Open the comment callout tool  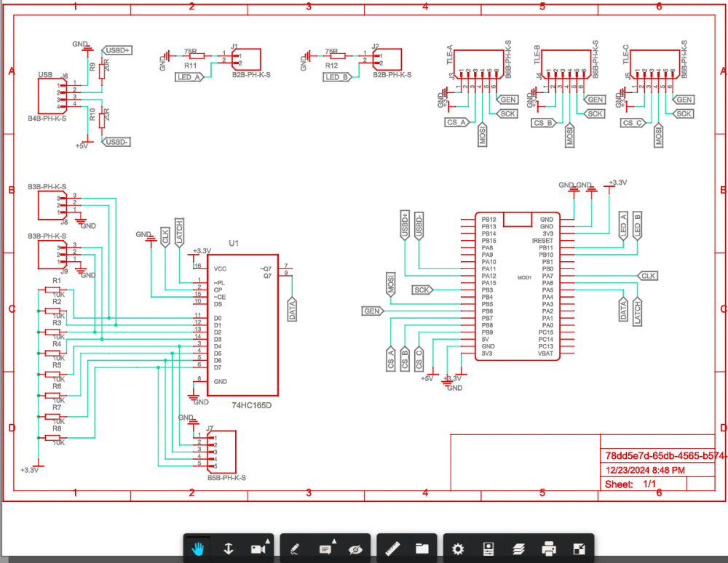click(x=325, y=549)
